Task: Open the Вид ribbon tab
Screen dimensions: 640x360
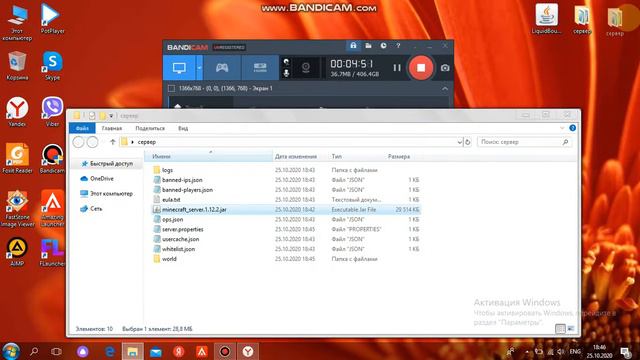Action: 183,128
